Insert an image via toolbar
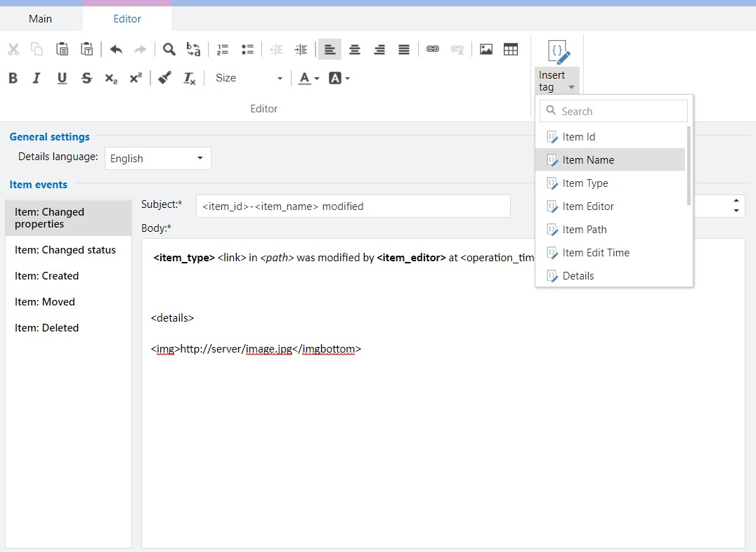 tap(485, 49)
